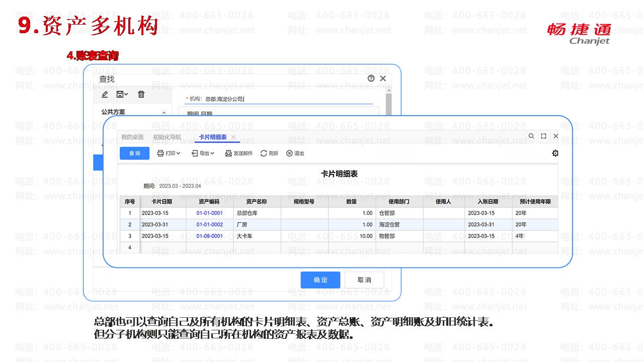This screenshot has height=362, width=644.
Task: Open help icon in the 查找 dialog
Action: click(371, 78)
